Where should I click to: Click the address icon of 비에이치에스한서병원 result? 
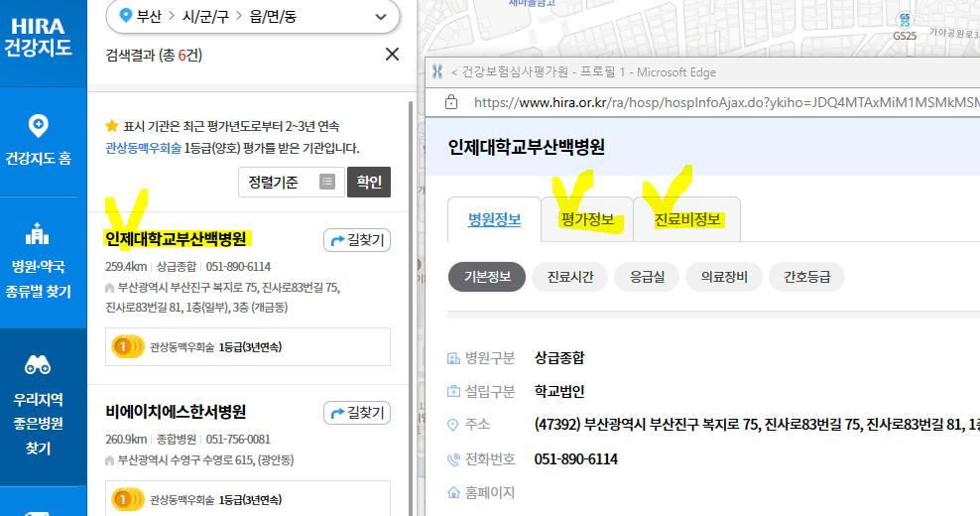click(x=110, y=461)
